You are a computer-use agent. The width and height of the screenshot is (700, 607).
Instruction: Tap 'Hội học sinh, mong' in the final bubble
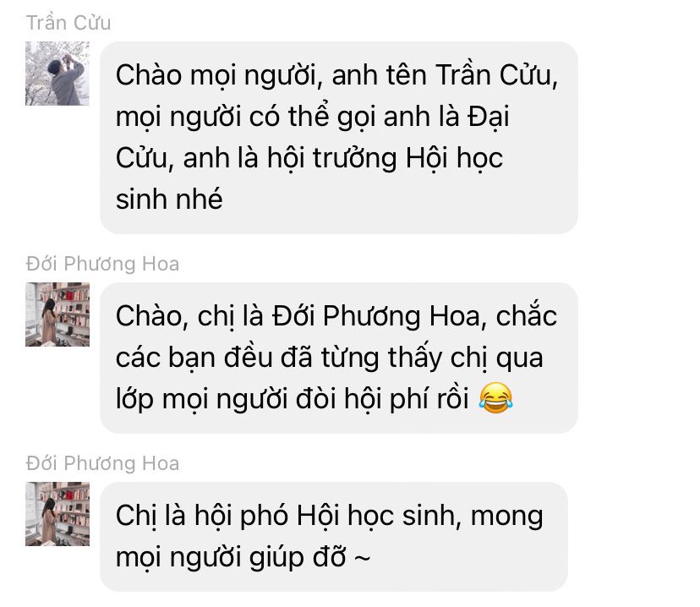(419, 517)
